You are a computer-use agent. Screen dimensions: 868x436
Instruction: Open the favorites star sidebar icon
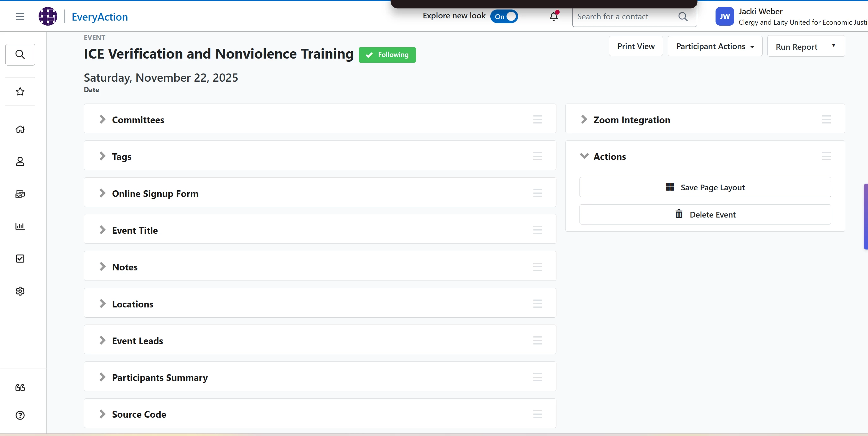(20, 92)
